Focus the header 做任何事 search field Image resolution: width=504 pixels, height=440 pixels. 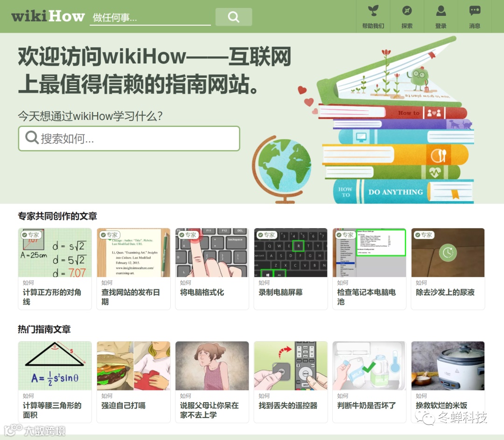pyautogui.click(x=150, y=17)
